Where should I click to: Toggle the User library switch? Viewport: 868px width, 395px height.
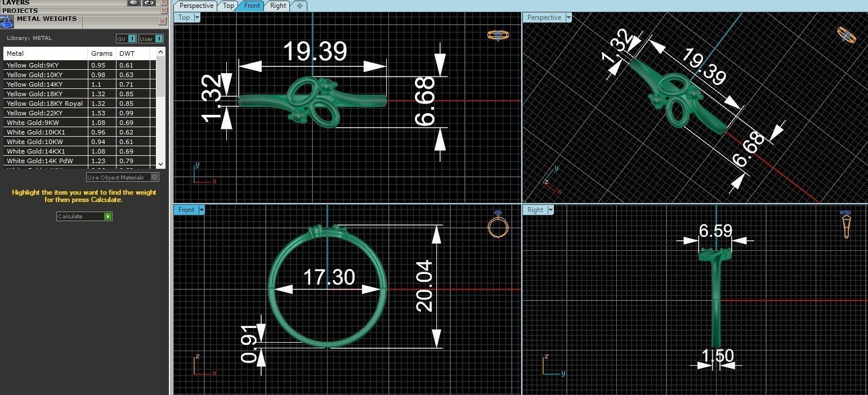pyautogui.click(x=151, y=39)
